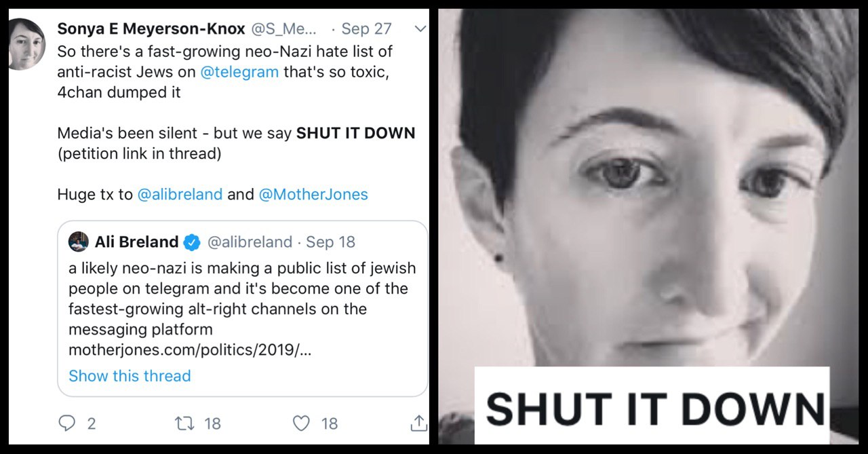Retweet using the retweet arrows icon

pyautogui.click(x=184, y=423)
